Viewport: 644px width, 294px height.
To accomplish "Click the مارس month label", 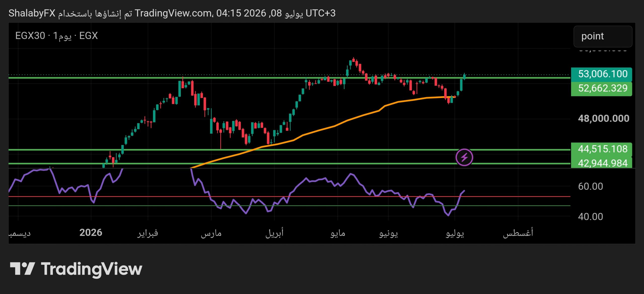I will coord(211,233).
